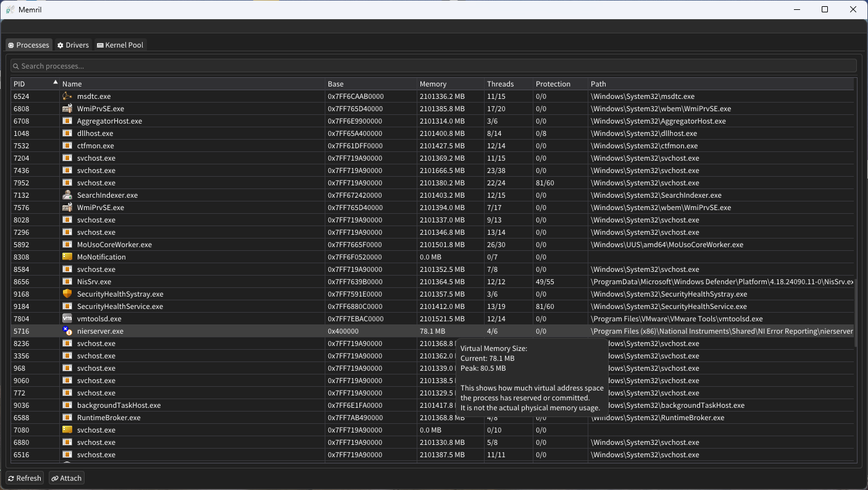Screen dimensions: 868x490
Task: Click the VMware Tools vmtoolsd.exe path
Action: pyautogui.click(x=677, y=319)
